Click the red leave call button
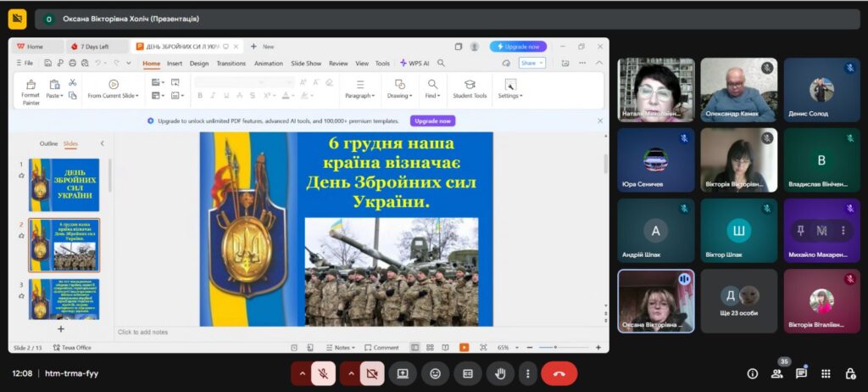The image size is (868, 392). (559, 373)
